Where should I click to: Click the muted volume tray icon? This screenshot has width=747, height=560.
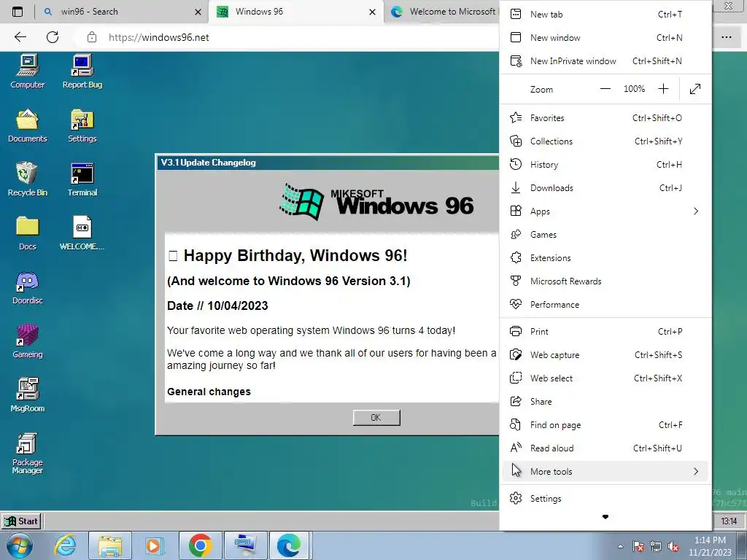673,546
